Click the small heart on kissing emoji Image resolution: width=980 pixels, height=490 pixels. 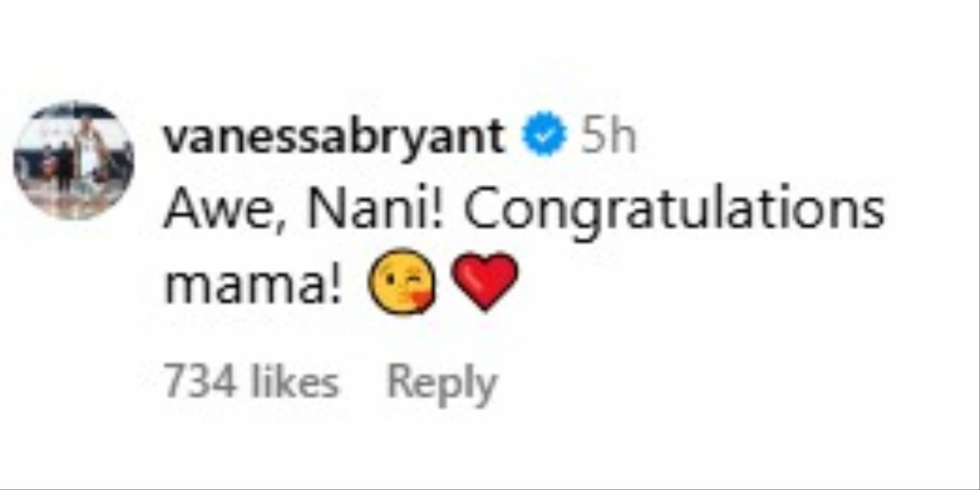point(422,298)
